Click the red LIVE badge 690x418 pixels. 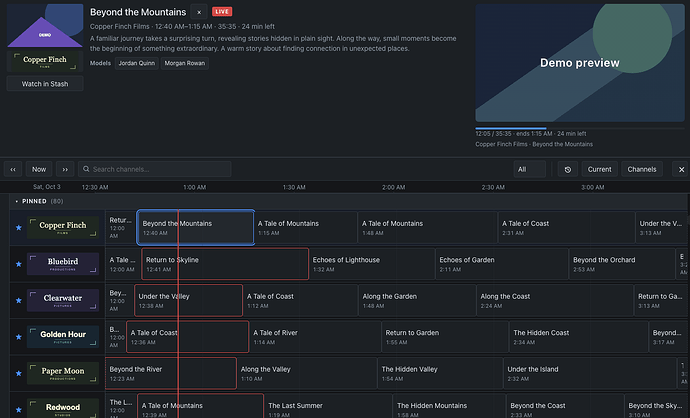click(222, 12)
